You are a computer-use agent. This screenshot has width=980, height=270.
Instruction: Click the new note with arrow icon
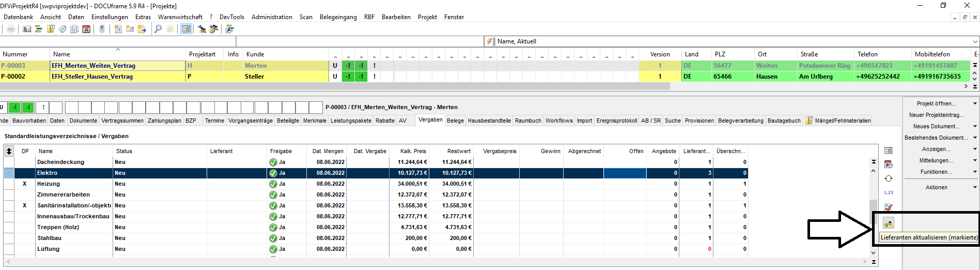pos(142,29)
